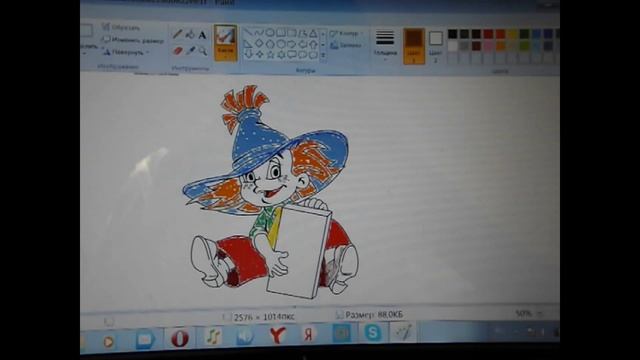Choose the Five-point star shape
Viewport: 640px width, 360px height.
[270, 54]
